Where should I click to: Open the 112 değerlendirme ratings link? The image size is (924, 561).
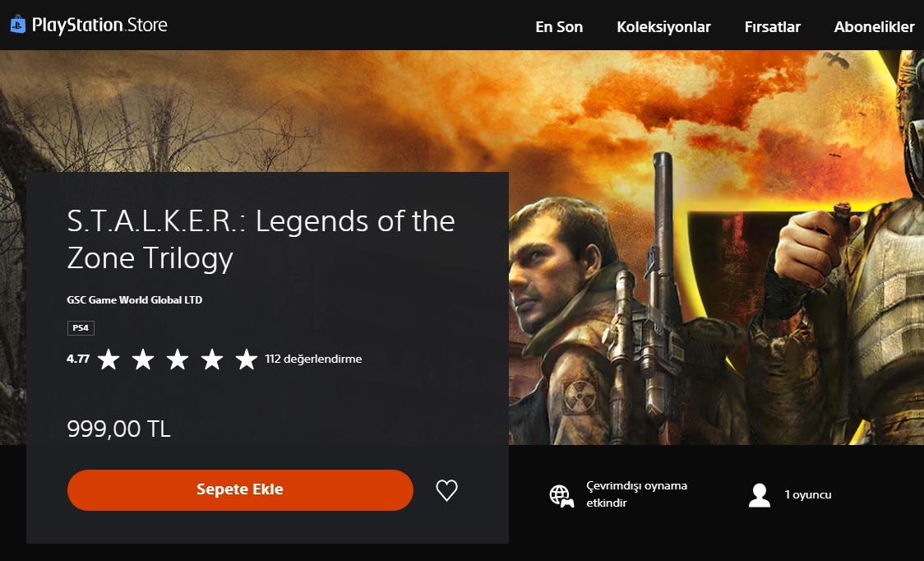click(313, 359)
